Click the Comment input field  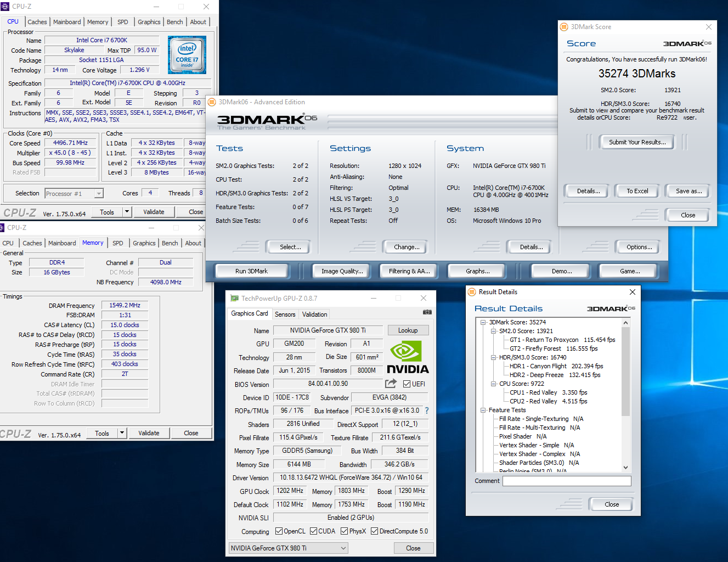[567, 481]
